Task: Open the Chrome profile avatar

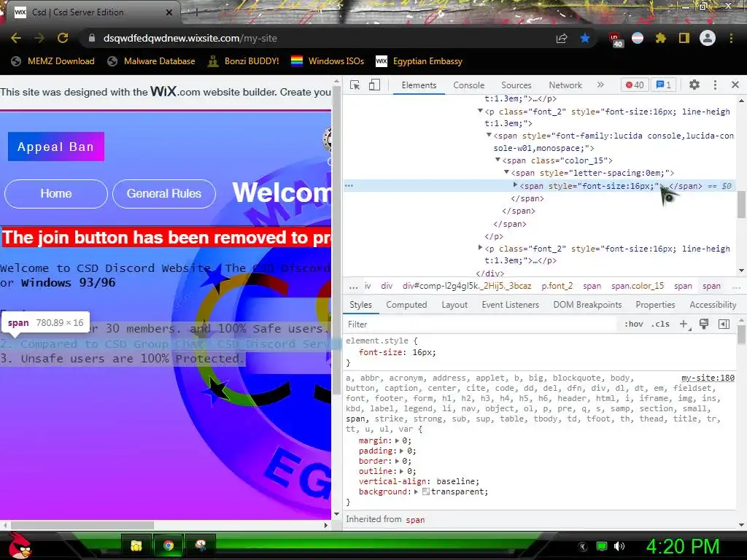Action: click(x=708, y=38)
